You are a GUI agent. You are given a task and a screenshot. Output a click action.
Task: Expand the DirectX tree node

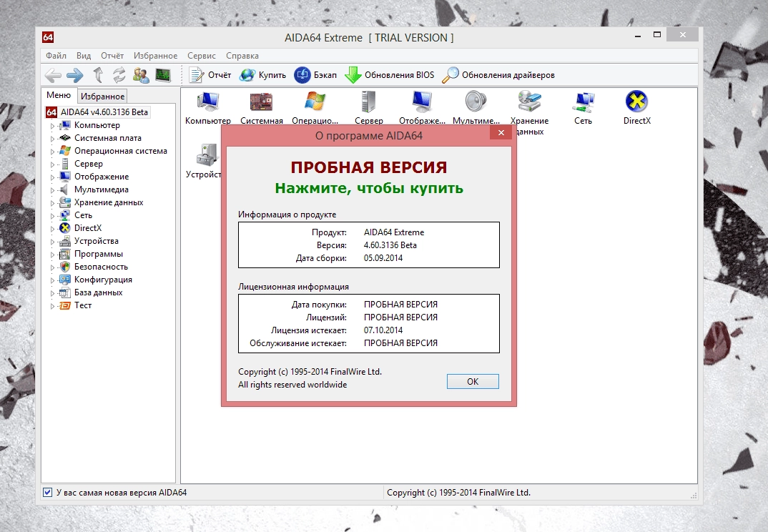[x=52, y=228]
